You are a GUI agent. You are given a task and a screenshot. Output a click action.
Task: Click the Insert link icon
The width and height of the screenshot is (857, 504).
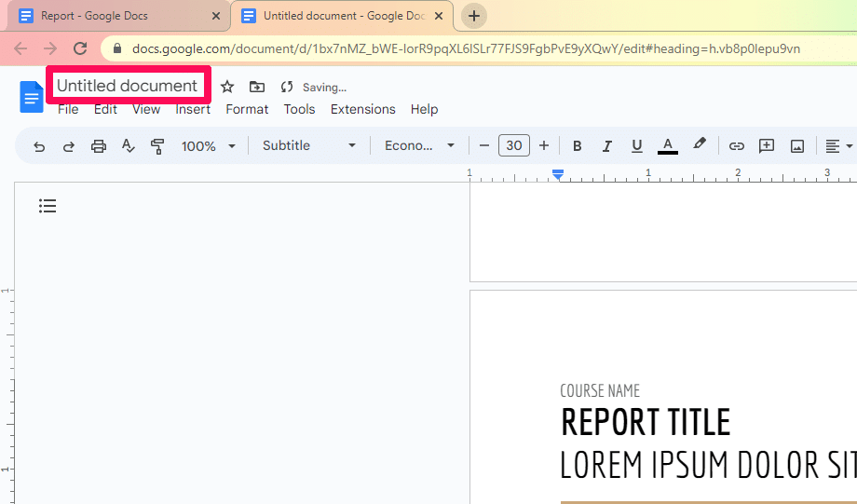[x=737, y=146]
